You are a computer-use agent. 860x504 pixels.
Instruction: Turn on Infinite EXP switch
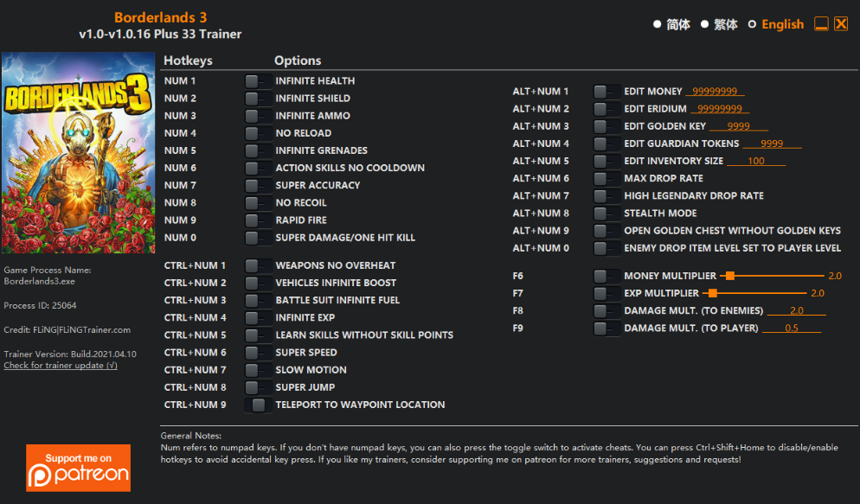click(x=258, y=318)
